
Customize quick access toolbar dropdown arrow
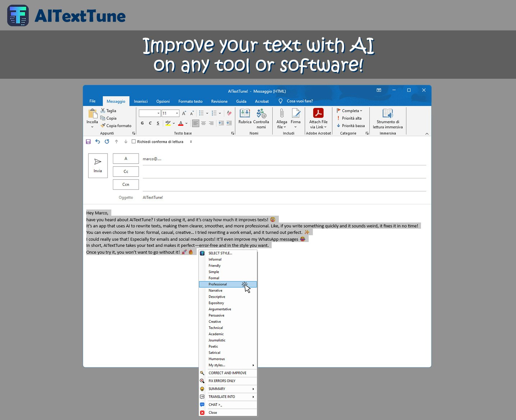point(191,142)
